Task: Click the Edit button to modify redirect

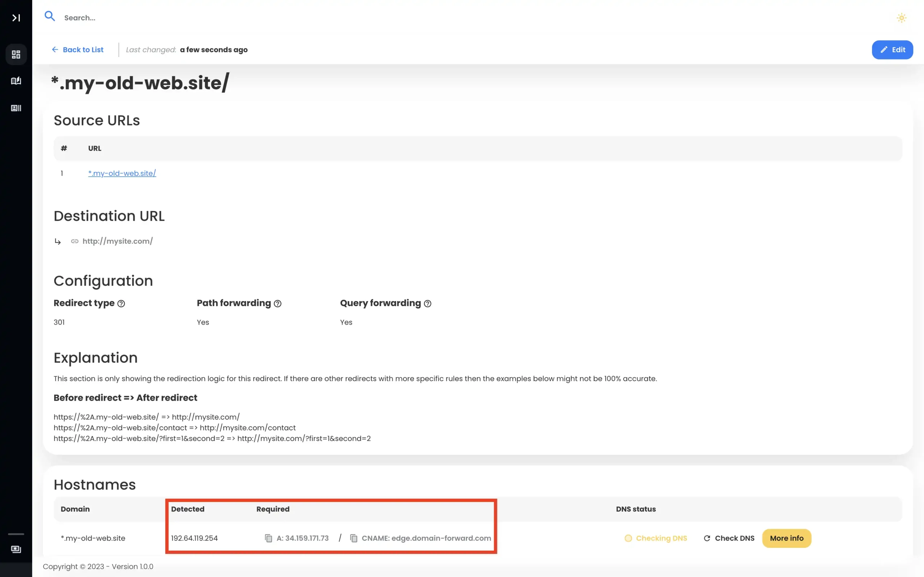Action: tap(892, 49)
